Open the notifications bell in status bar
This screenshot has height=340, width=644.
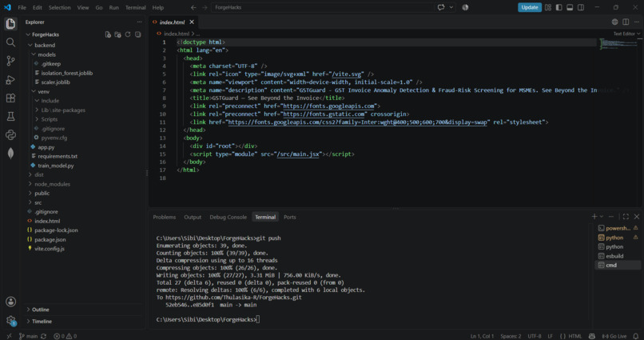tap(636, 336)
